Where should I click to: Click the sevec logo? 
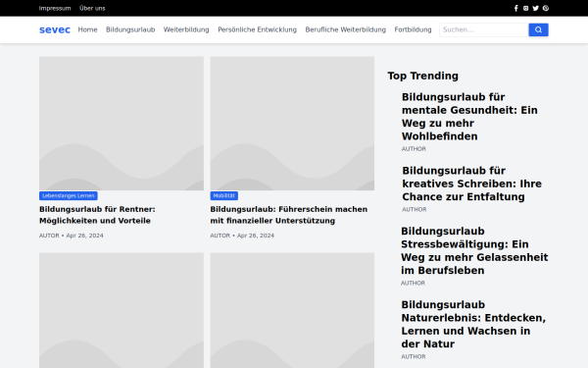pyautogui.click(x=55, y=29)
